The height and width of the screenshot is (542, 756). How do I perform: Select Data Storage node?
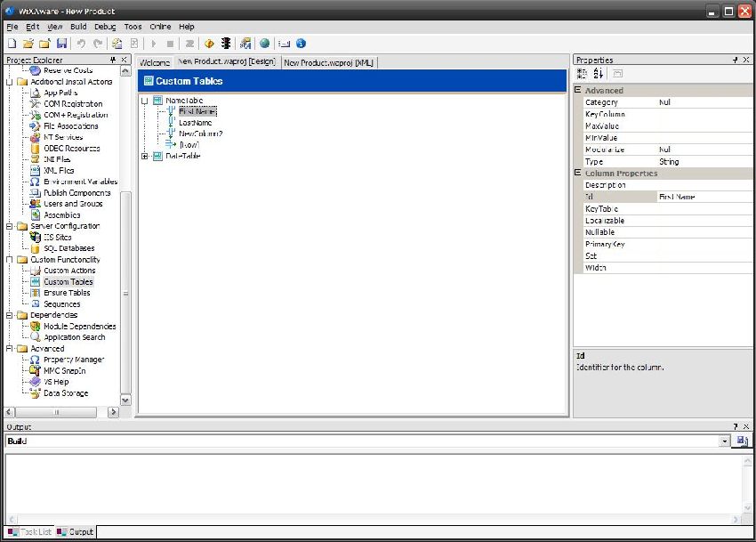click(66, 393)
